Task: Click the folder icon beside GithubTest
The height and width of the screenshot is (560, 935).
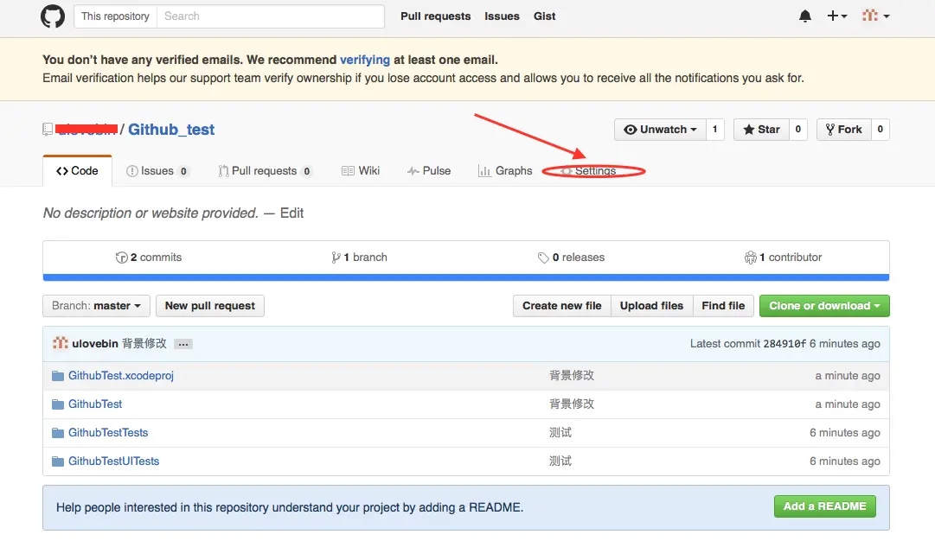Action: tap(58, 404)
